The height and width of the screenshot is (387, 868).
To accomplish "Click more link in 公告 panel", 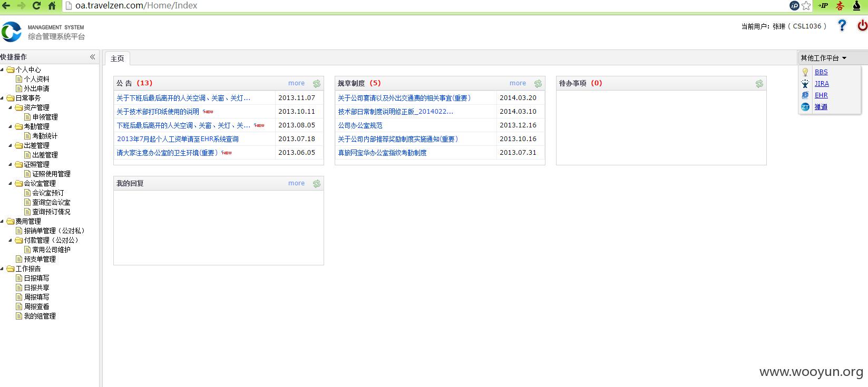I will point(296,83).
